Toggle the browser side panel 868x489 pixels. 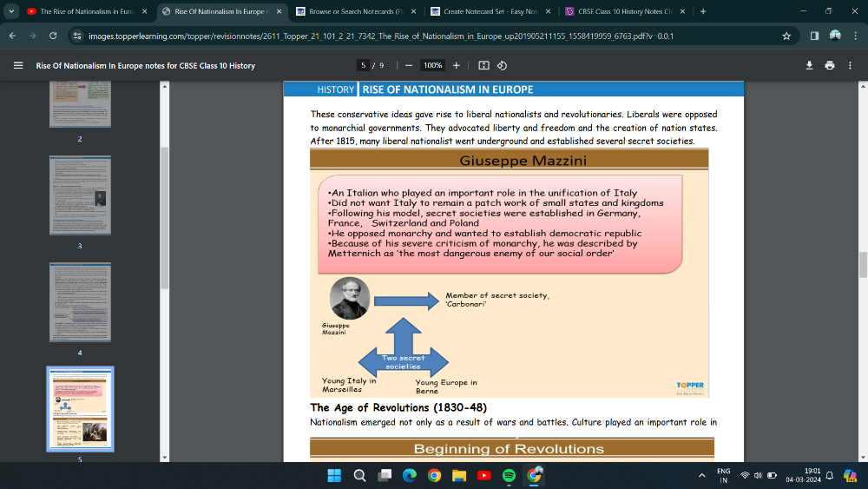click(814, 36)
